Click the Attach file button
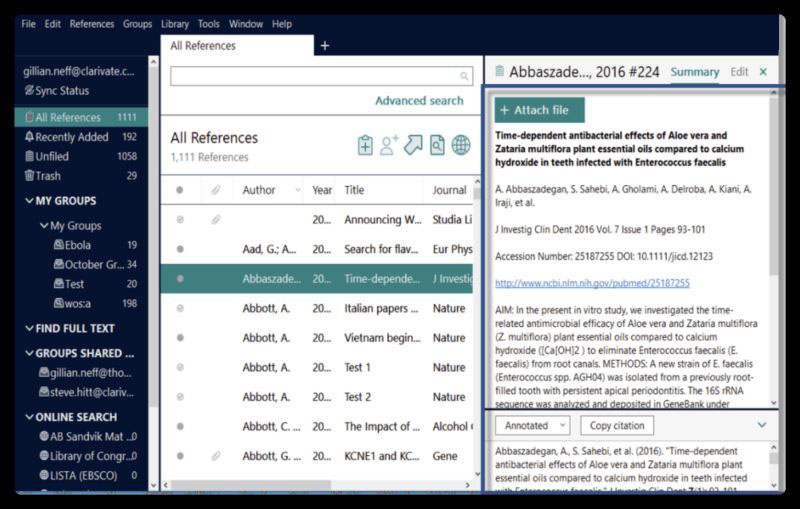 tap(539, 110)
